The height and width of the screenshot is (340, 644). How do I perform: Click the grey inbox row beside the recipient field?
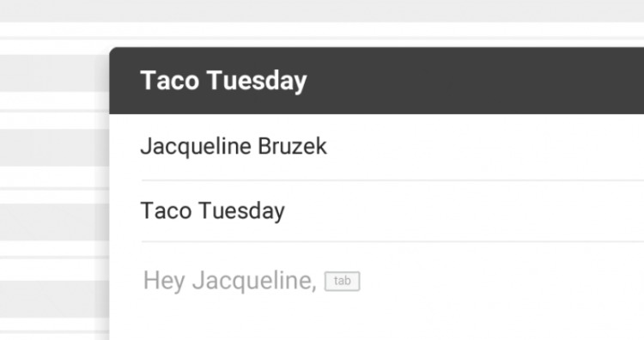[x=54, y=148]
